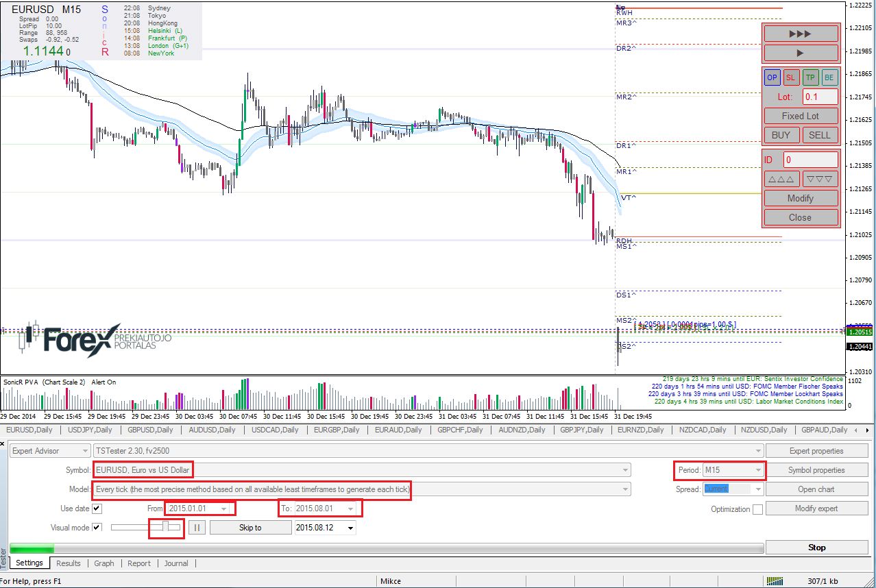
Task: Open the NZDCAD,Daily chart tab
Action: coord(703,430)
